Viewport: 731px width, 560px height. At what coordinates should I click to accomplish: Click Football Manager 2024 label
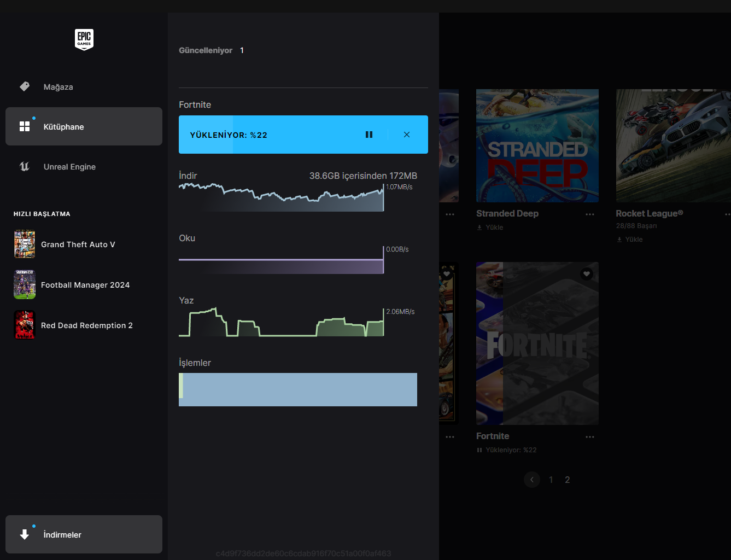(x=85, y=285)
